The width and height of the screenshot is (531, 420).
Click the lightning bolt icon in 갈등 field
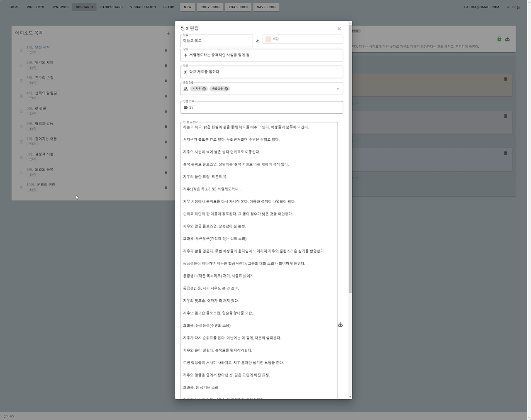185,55
